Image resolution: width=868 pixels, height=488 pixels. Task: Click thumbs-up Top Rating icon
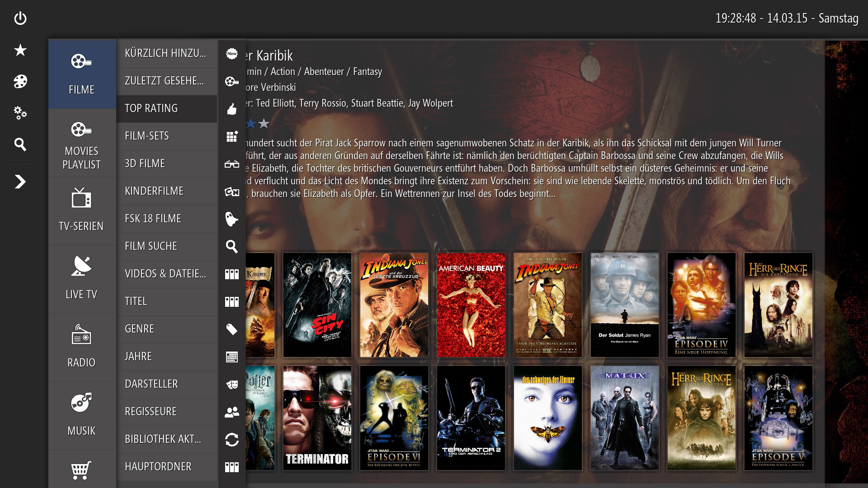pyautogui.click(x=232, y=109)
